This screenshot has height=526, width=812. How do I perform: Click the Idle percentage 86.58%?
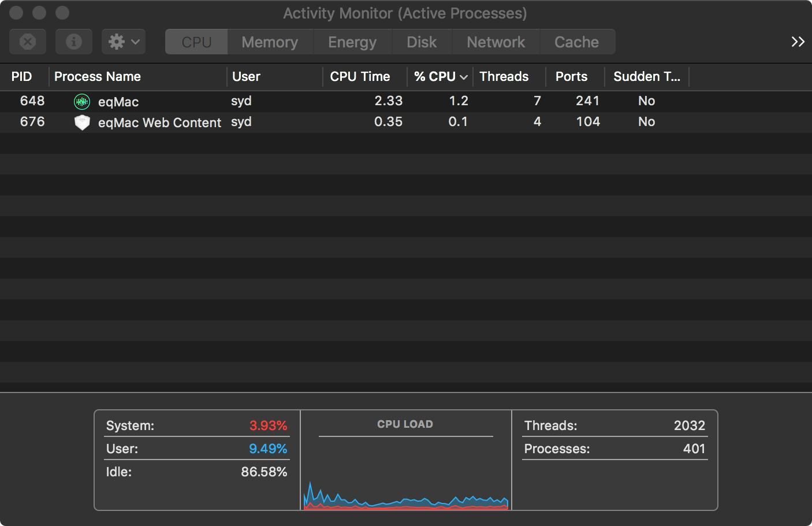(x=264, y=472)
